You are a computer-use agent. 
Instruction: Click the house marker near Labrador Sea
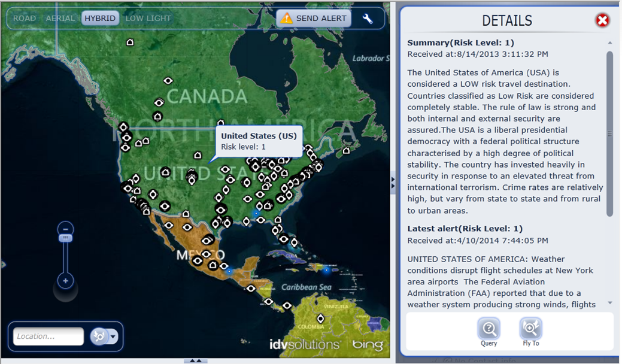pyautogui.click(x=345, y=151)
